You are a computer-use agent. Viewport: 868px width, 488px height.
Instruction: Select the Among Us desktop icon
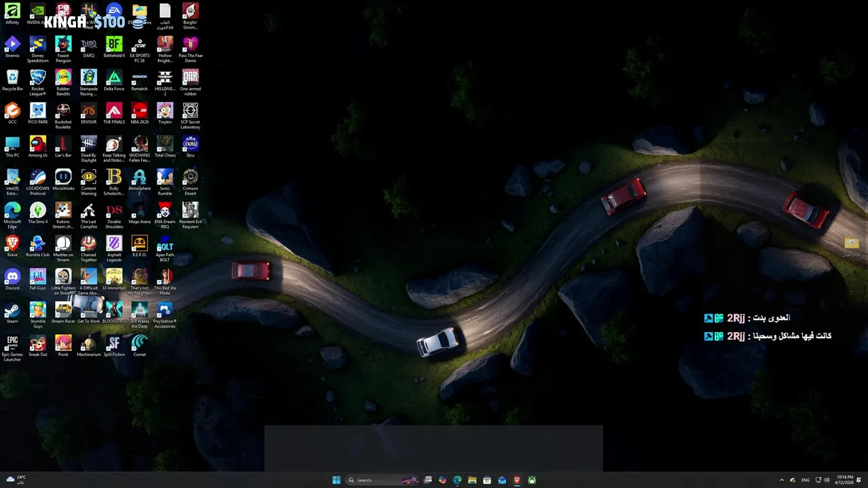[38, 146]
